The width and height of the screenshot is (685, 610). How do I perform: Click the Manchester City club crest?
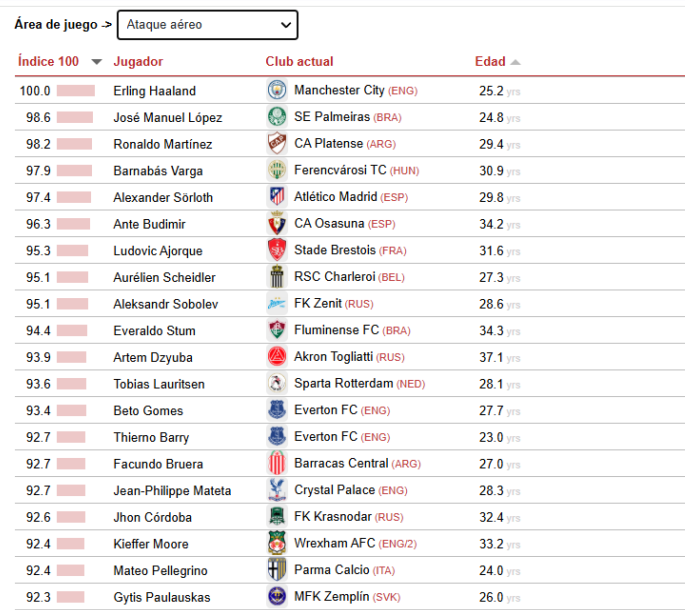coord(276,90)
